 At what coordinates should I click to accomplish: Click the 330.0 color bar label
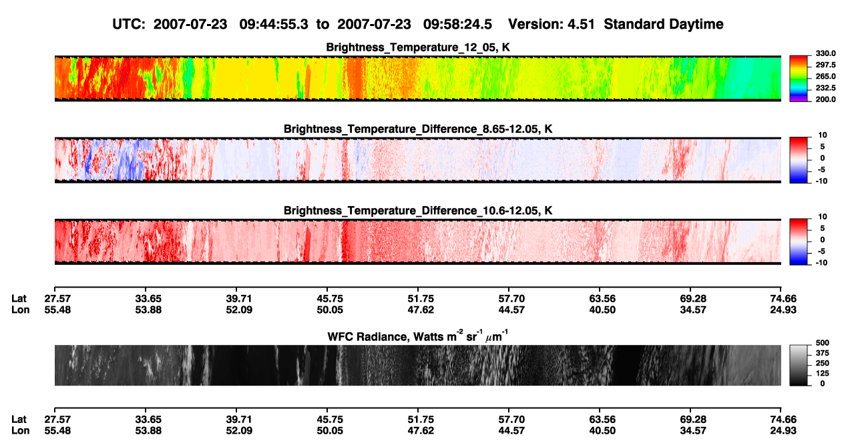(x=826, y=54)
